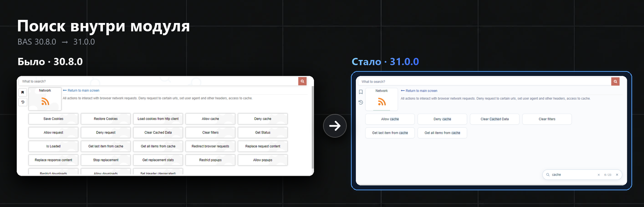The image size is (644, 207).
Task: Follow "Return to main screen" in the 30.8.0 panel
Action: pos(81,91)
